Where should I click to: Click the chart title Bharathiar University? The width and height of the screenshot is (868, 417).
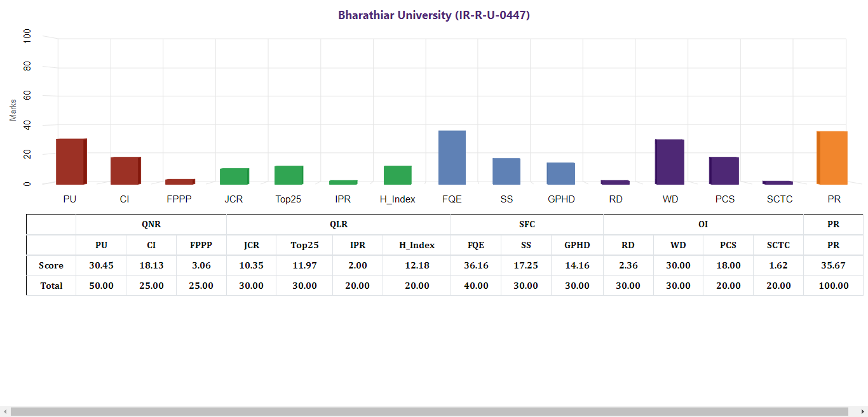(433, 15)
